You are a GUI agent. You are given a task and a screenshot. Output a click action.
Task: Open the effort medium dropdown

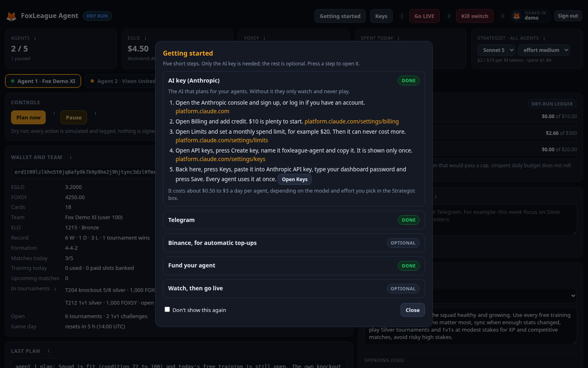click(x=544, y=50)
